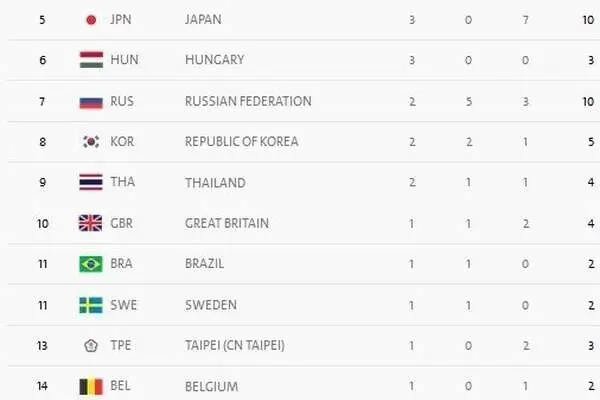Click the Thailand flag icon
This screenshot has width=600, height=400.
click(x=91, y=182)
